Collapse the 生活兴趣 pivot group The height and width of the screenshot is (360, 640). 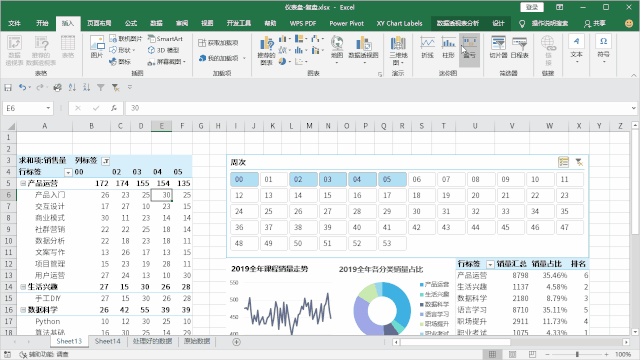[23, 287]
